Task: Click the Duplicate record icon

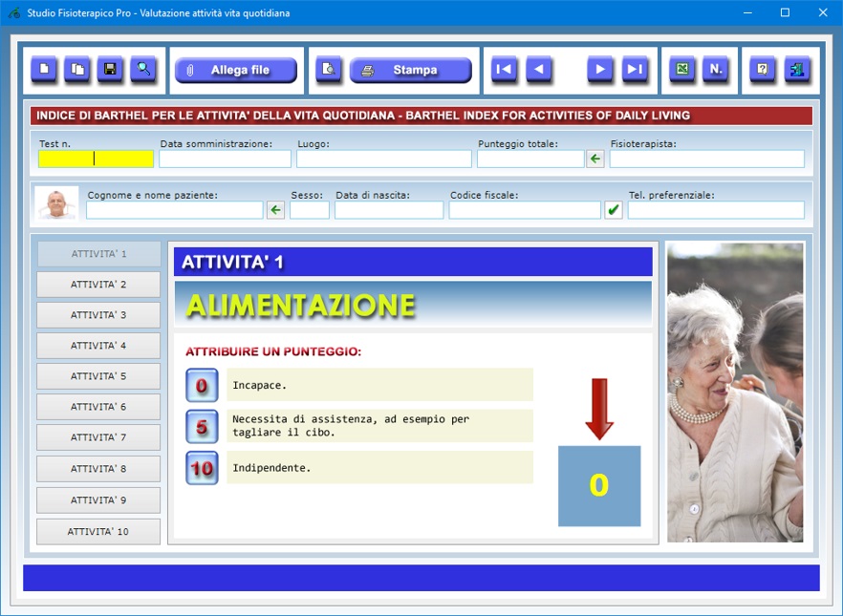Action: pyautogui.click(x=77, y=70)
